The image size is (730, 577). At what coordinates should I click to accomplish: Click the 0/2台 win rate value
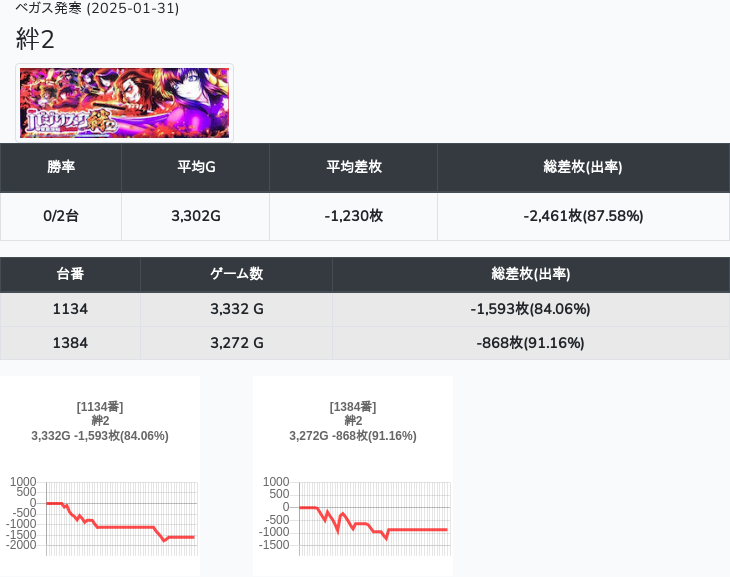click(61, 216)
